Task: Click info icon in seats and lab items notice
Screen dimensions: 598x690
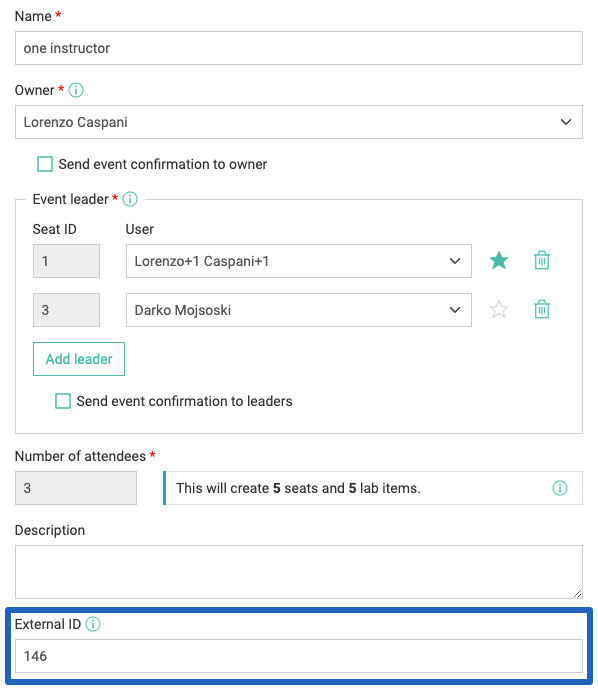Action: pos(560,488)
